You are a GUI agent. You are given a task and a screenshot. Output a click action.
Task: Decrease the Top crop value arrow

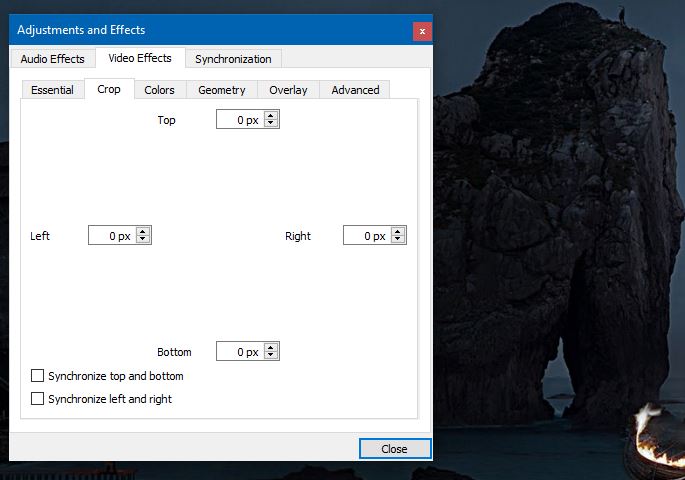pos(271,123)
